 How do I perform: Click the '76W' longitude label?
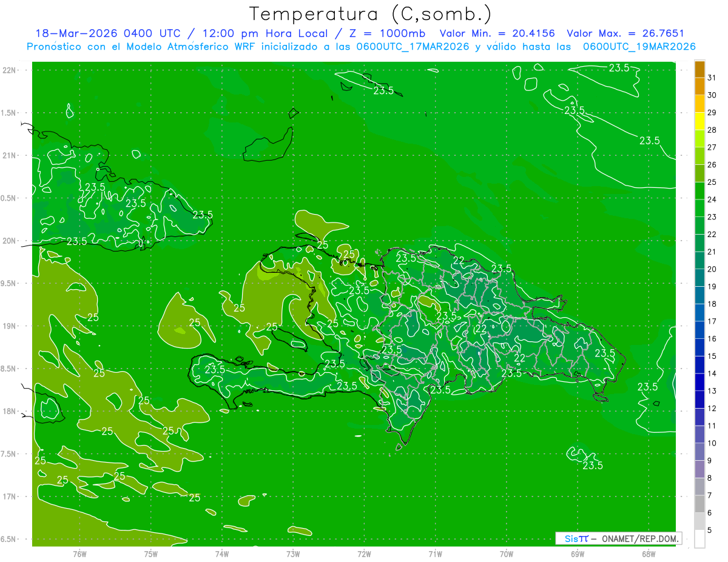79,554
